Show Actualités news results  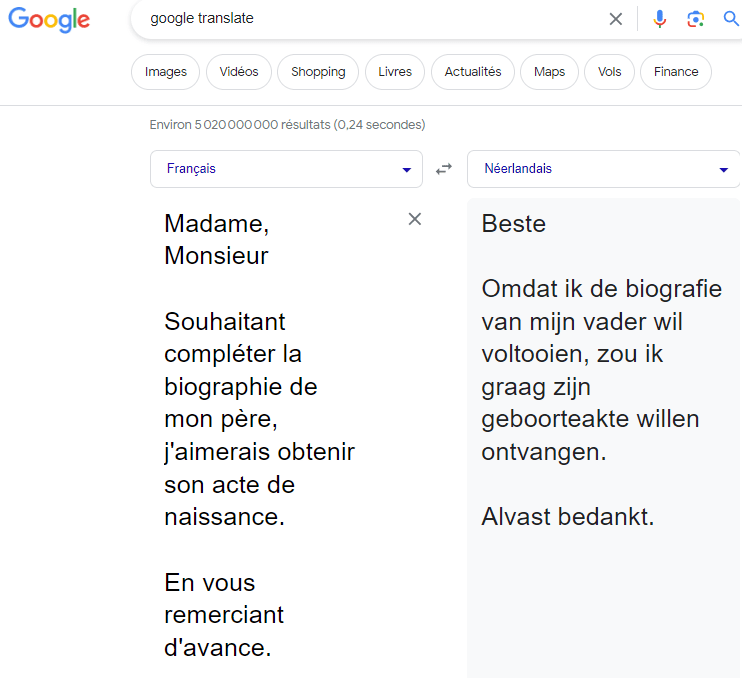[x=473, y=72]
